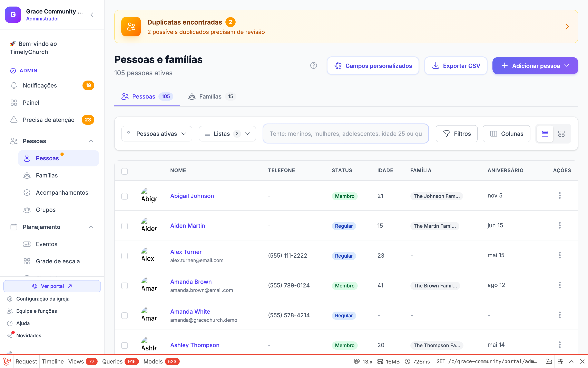
Task: Check the box for Amanda White
Action: click(124, 316)
